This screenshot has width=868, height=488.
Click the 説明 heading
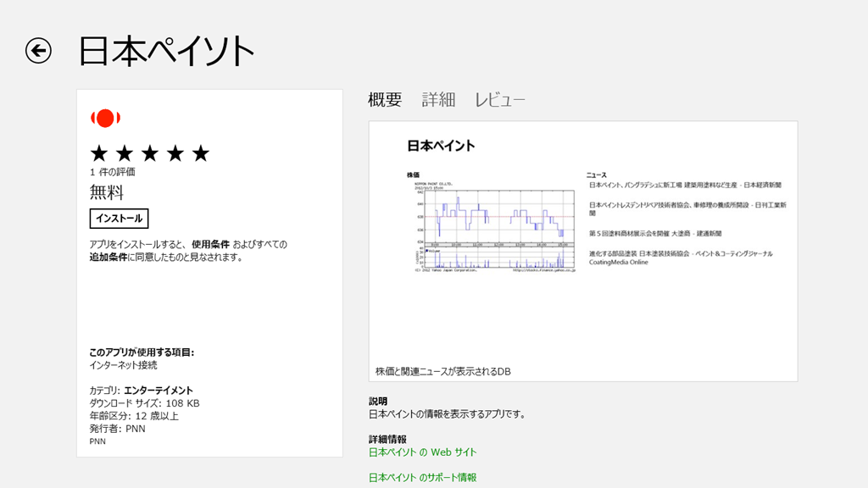(378, 401)
